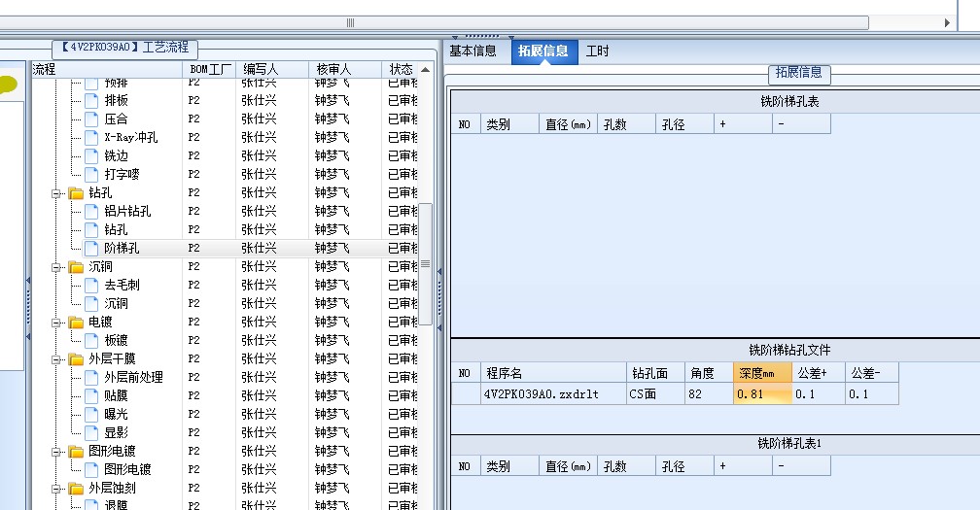The width and height of the screenshot is (980, 510).
Task: Click the 编写人 column header
Action: 272,69
